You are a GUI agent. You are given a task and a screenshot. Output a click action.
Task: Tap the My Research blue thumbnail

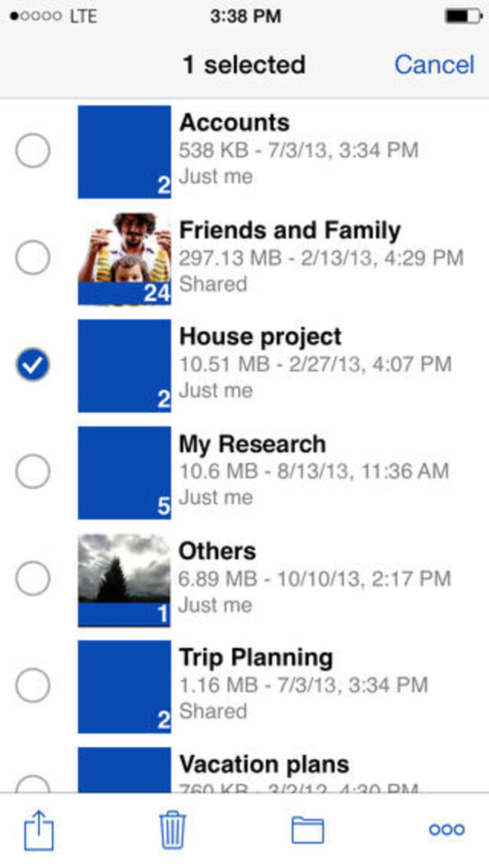(x=125, y=473)
